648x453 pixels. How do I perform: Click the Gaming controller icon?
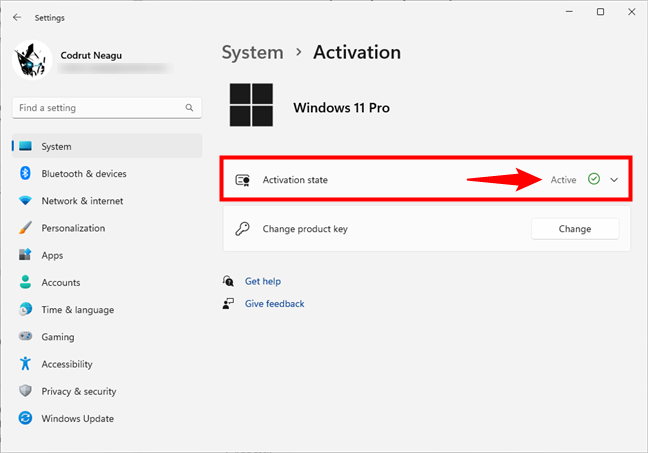pos(25,336)
